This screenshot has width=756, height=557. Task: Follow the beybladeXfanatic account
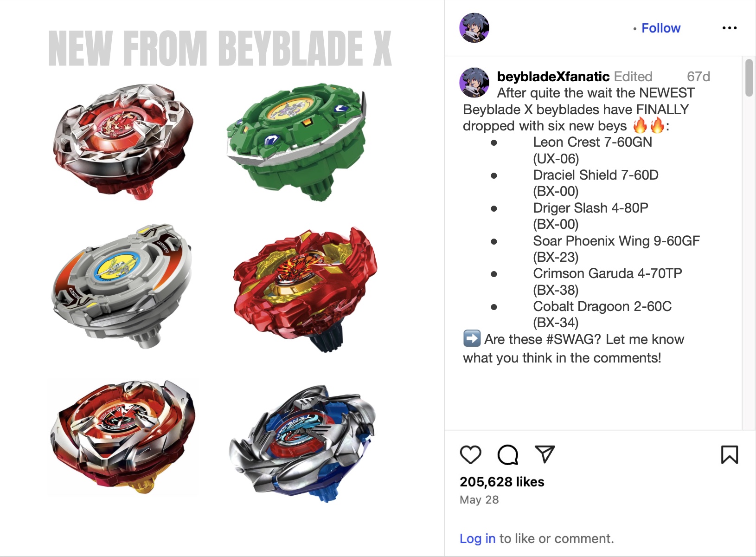(660, 28)
